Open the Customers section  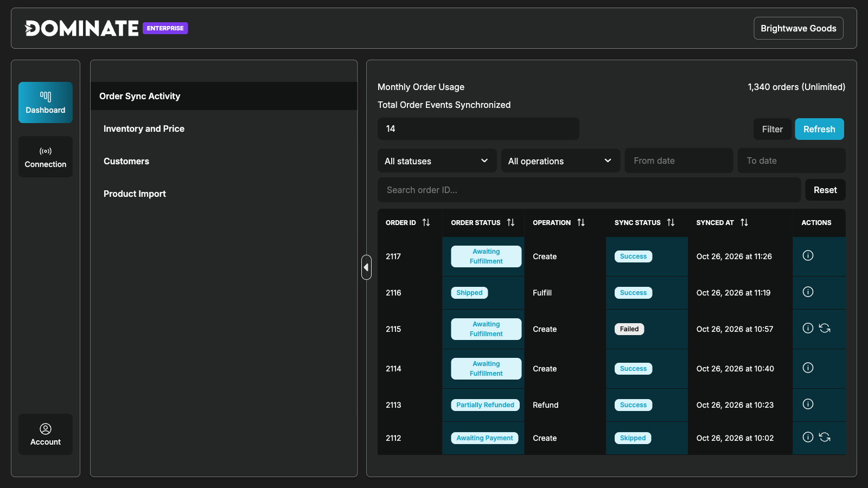pyautogui.click(x=126, y=161)
